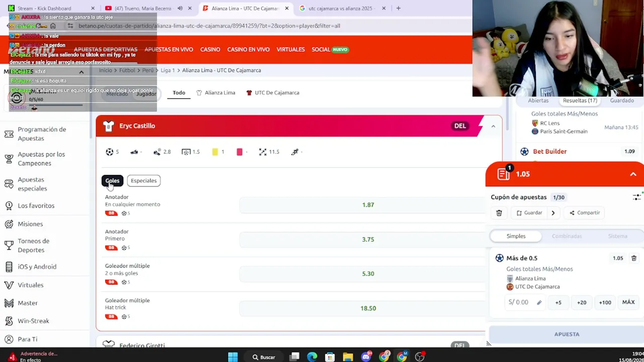The image size is (644, 362).
Task: Open Apuestas en Vivo in the top menu
Action: 169,49
